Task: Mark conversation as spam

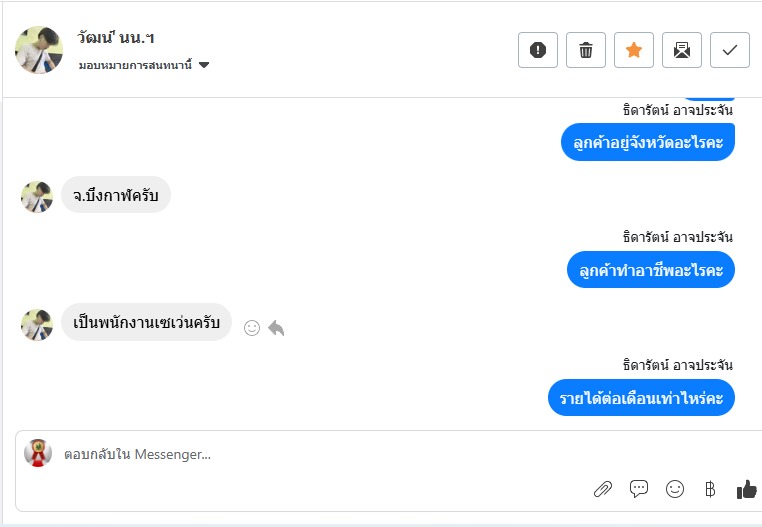Action: coord(538,50)
